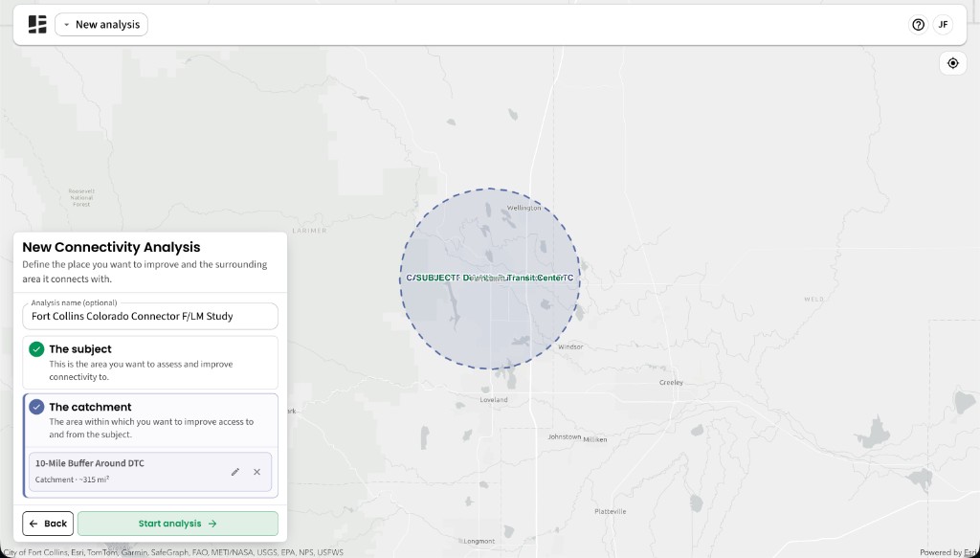Click the blue catchment checkmark icon

(36, 407)
